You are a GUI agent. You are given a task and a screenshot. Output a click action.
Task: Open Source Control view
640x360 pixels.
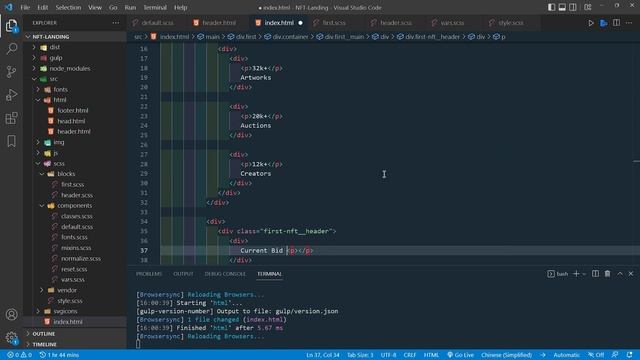click(x=11, y=72)
